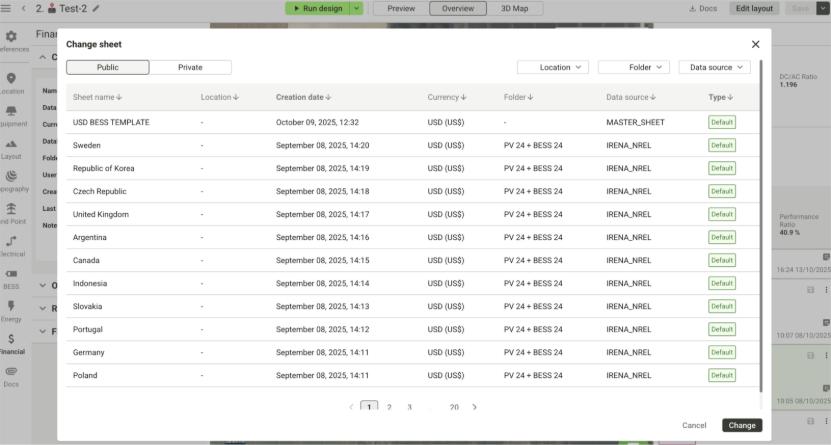Go to page 2
The image size is (831, 445).
coord(389,407)
